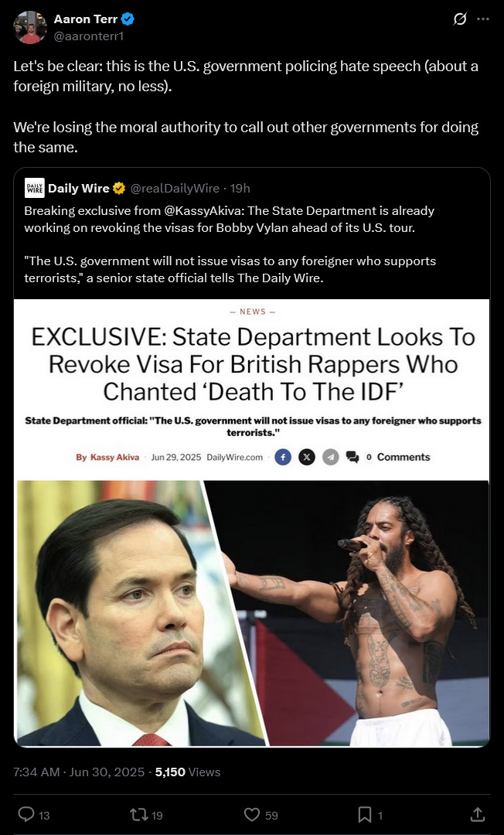Click the quoted Daily Wire post text
Screen dimensions: 504x835
(x=230, y=244)
